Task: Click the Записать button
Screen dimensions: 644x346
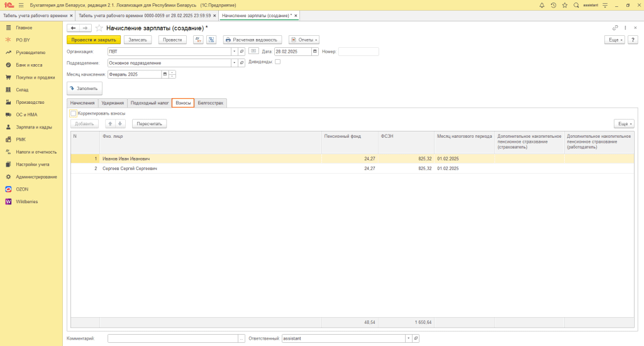Action: [x=138, y=40]
